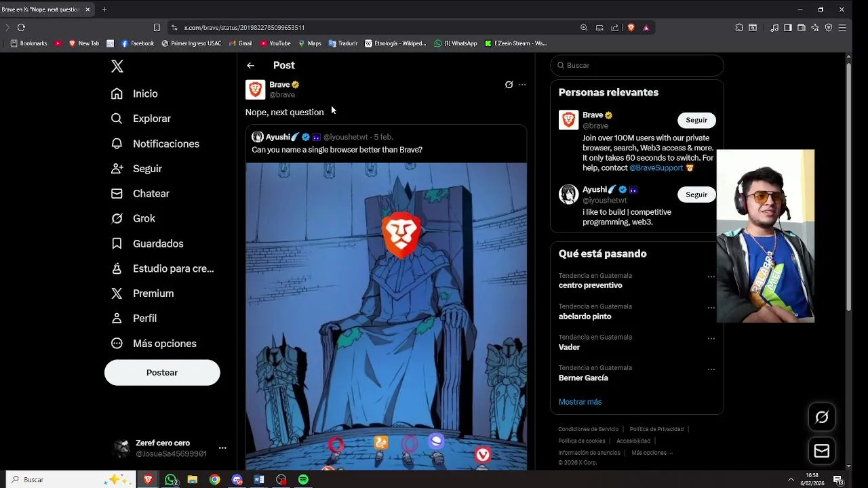Open the (1) WhatsApp bookmark
Image resolution: width=868 pixels, height=488 pixels.
pyautogui.click(x=456, y=43)
